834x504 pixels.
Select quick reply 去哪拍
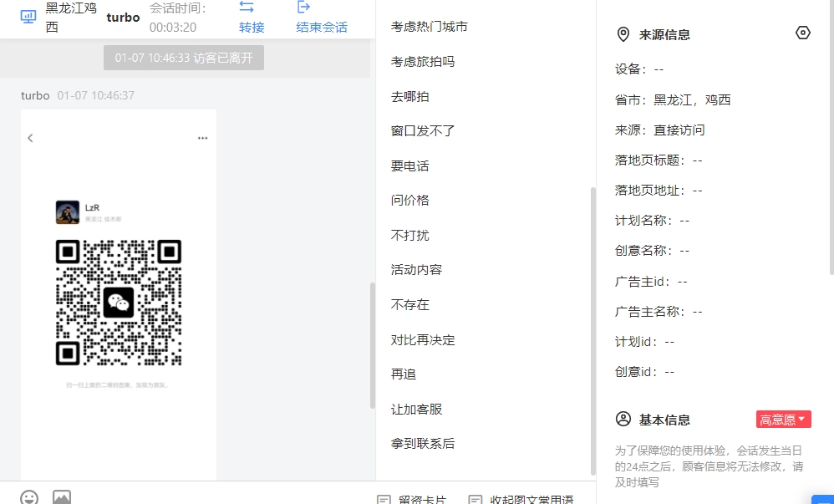(410, 96)
